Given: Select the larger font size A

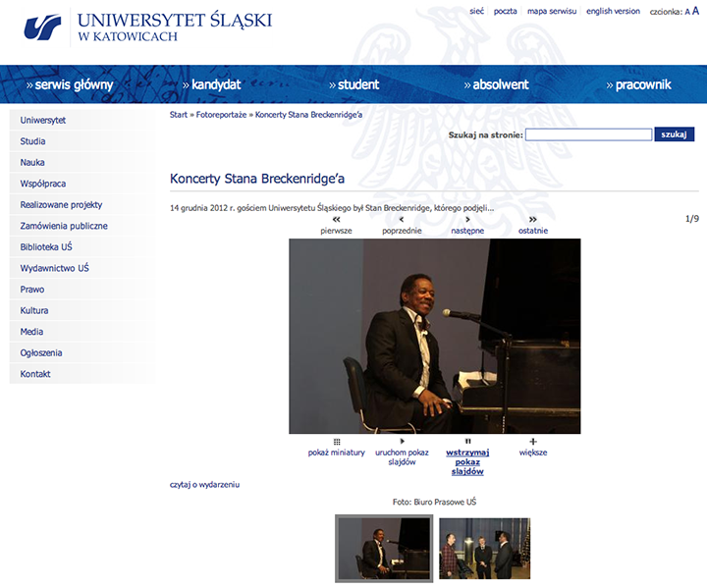Looking at the screenshot, I should pos(695,11).
